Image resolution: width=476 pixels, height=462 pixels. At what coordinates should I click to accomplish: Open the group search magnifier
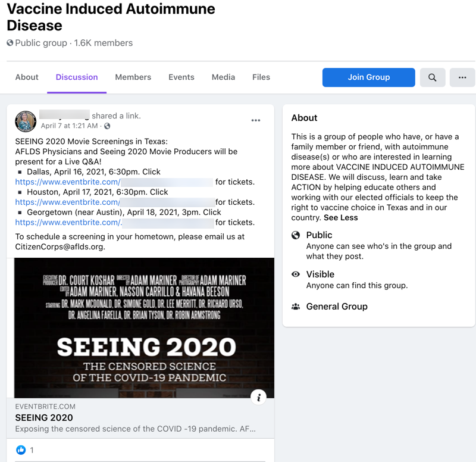pyautogui.click(x=433, y=77)
